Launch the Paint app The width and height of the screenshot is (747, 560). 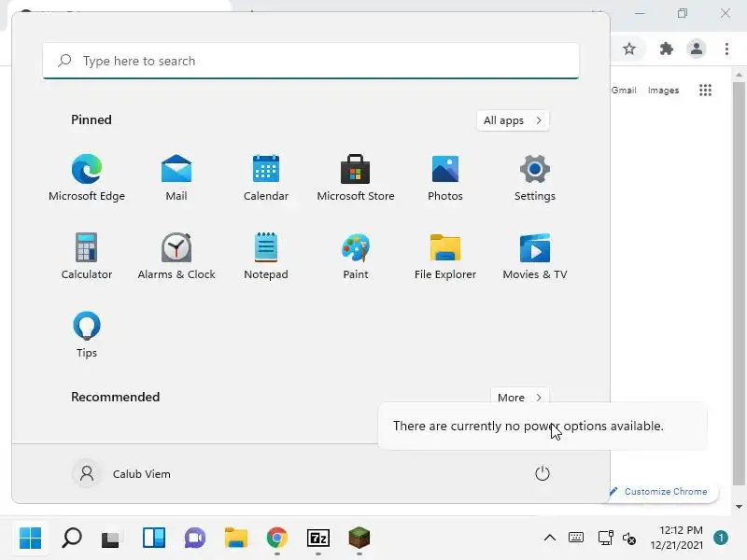coord(356,256)
